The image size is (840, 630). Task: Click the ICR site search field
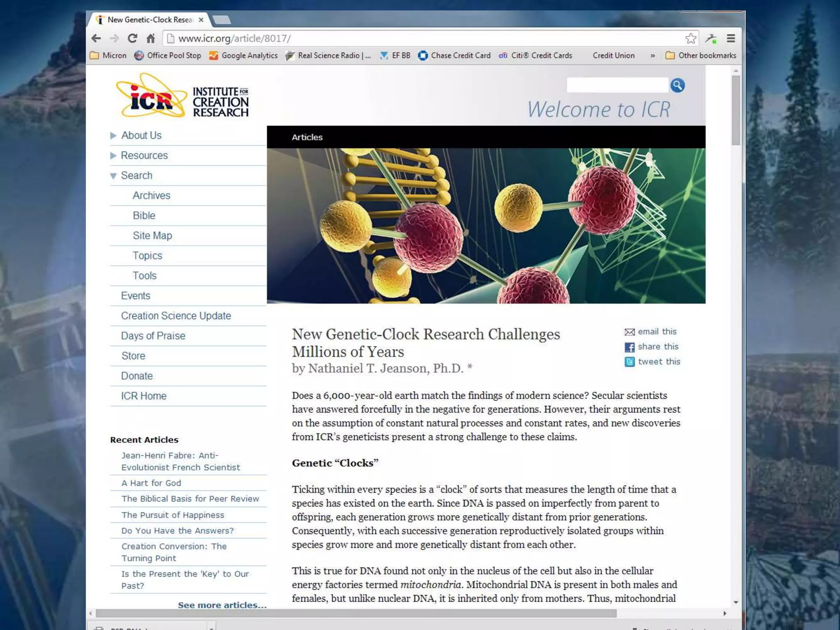click(x=617, y=85)
